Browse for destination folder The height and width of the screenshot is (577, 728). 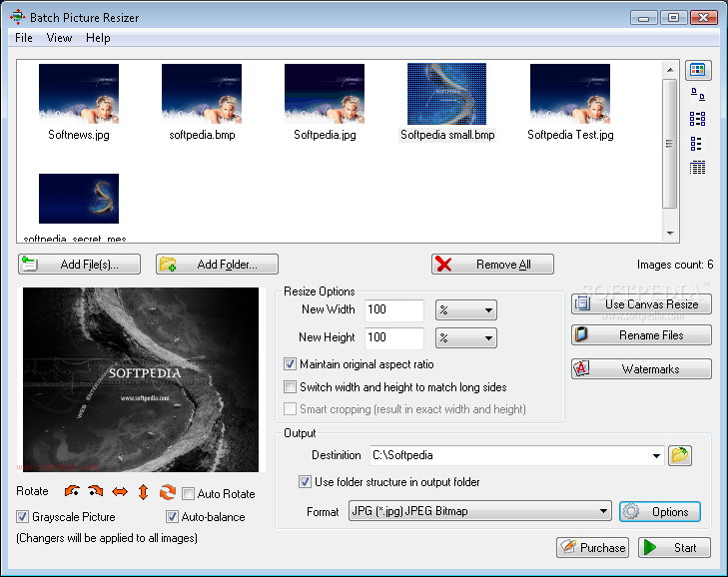click(x=680, y=455)
